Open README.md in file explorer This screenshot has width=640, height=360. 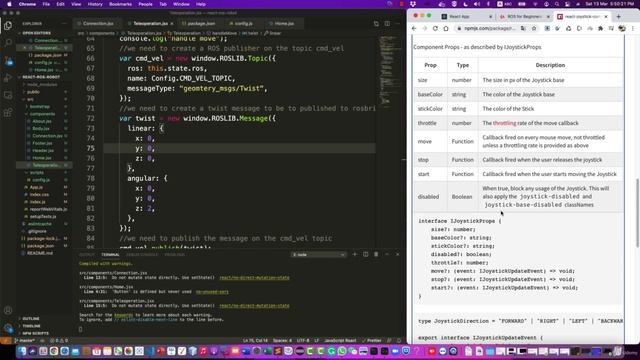click(40, 253)
